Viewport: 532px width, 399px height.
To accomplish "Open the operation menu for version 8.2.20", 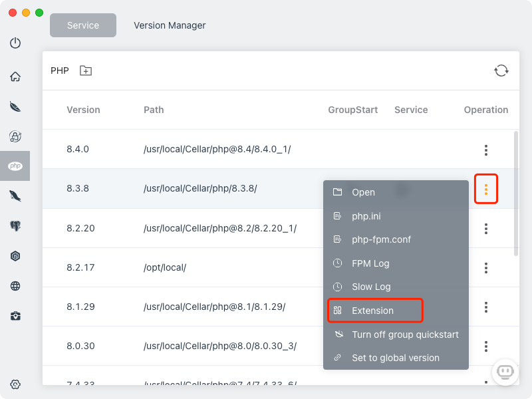I will pyautogui.click(x=486, y=228).
